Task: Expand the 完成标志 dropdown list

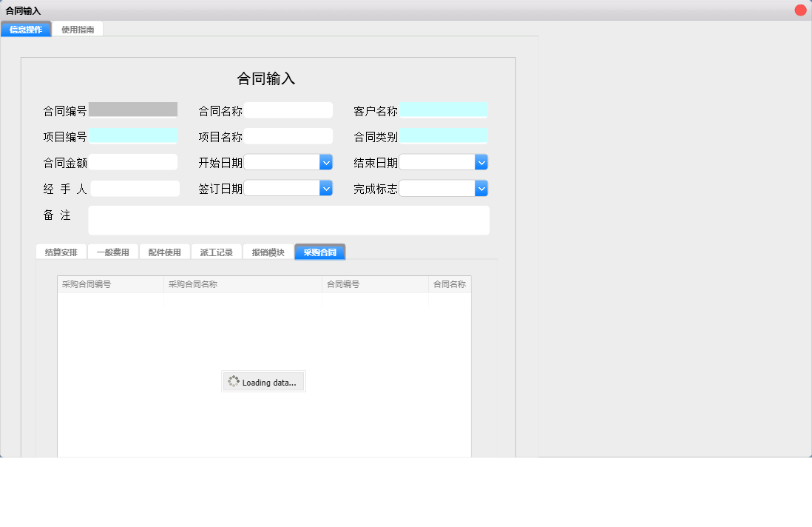Action: tap(481, 188)
